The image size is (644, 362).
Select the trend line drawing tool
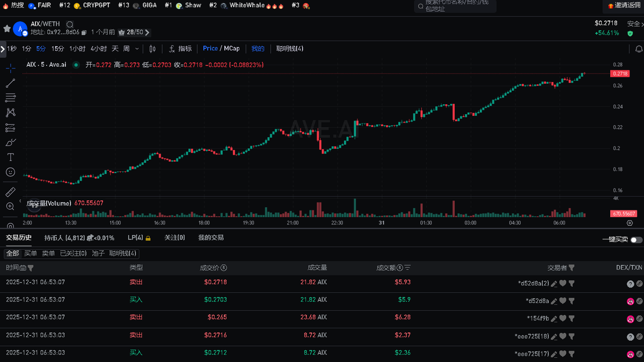tap(10, 83)
